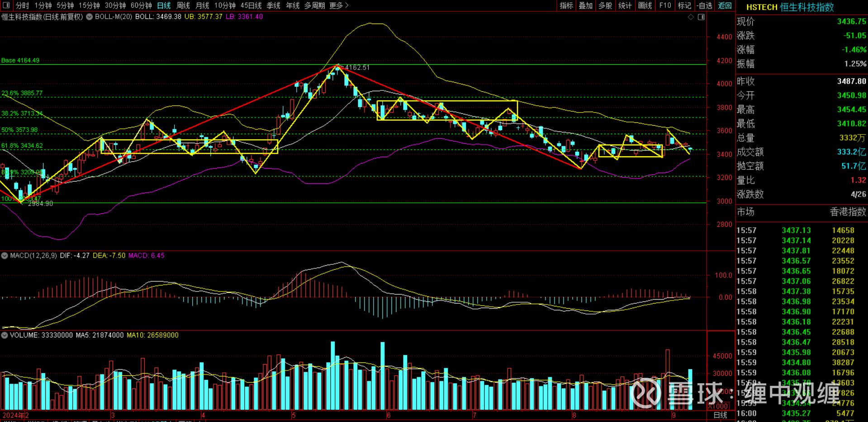Click the left panel toggle icon in top-left corner
The image size is (868, 422).
[x=6, y=5]
